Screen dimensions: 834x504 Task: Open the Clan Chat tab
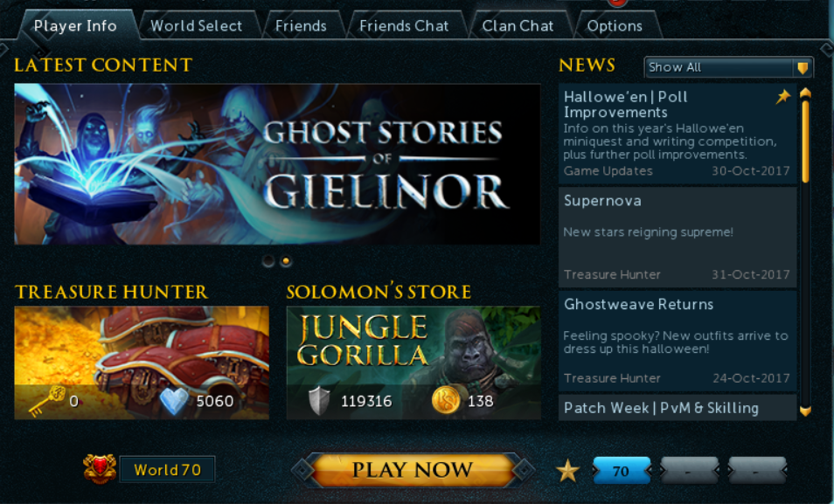518,26
